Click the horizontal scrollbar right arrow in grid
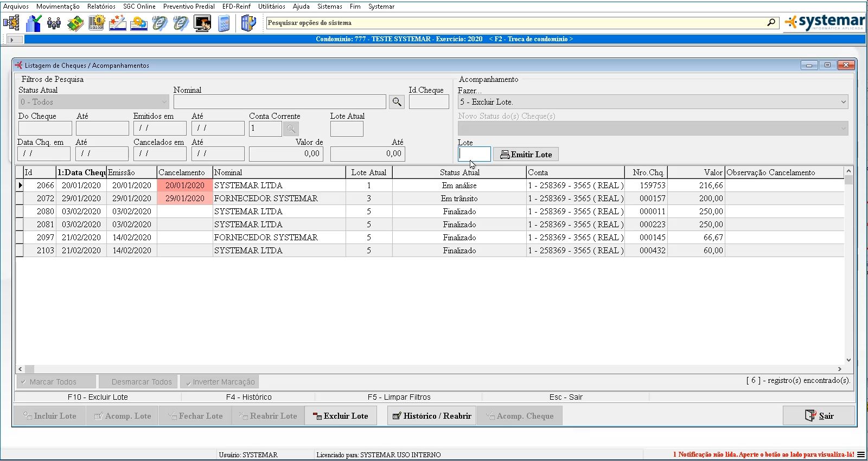Viewport: 868px width, 461px height. coord(839,369)
